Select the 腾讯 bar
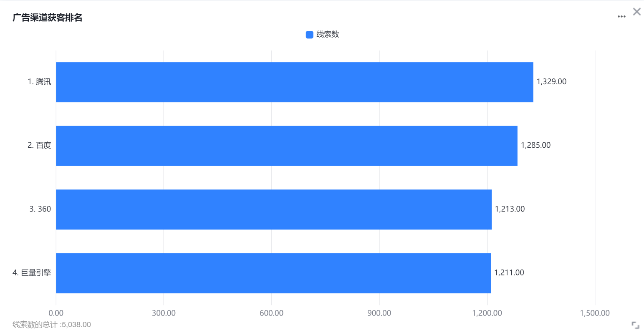 tap(295, 82)
